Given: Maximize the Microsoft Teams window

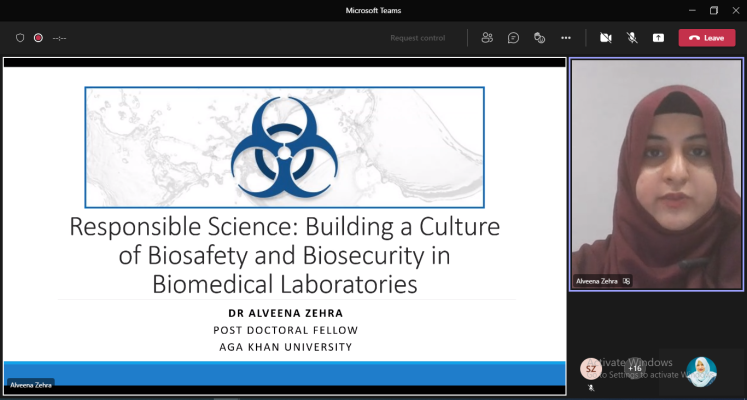Looking at the screenshot, I should click(x=714, y=10).
